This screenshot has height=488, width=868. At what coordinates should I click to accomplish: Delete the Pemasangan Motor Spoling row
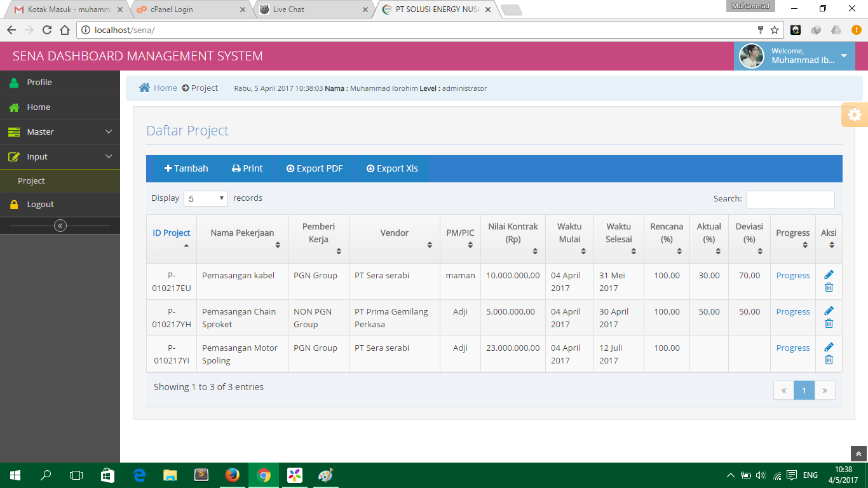829,360
